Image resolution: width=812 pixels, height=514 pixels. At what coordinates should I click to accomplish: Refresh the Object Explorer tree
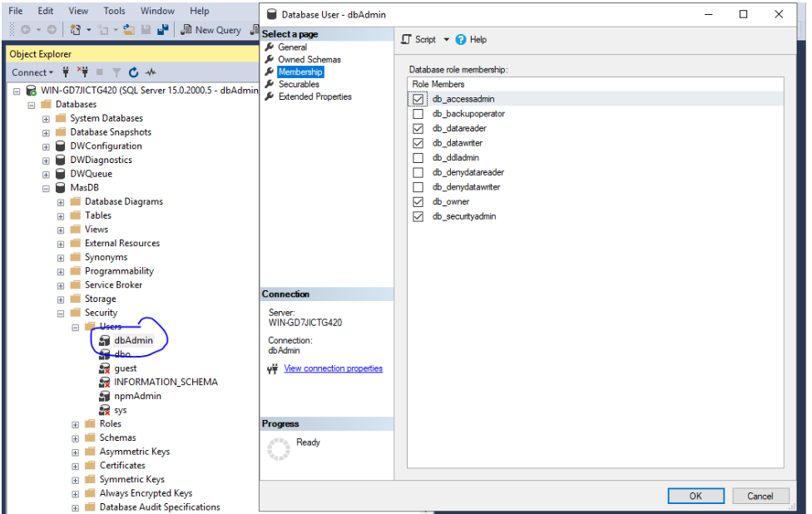[134, 72]
